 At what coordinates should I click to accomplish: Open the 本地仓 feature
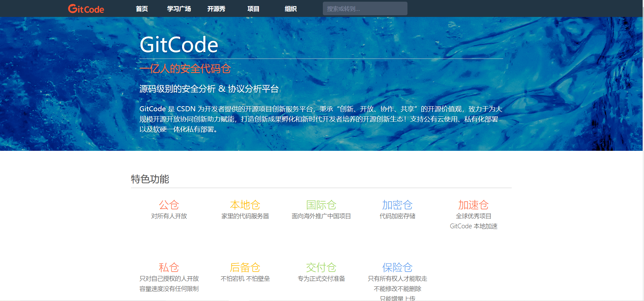tap(245, 205)
